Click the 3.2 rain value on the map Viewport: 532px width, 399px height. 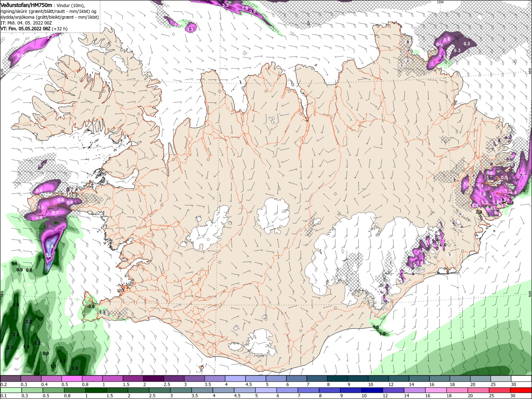pyautogui.click(x=29, y=322)
